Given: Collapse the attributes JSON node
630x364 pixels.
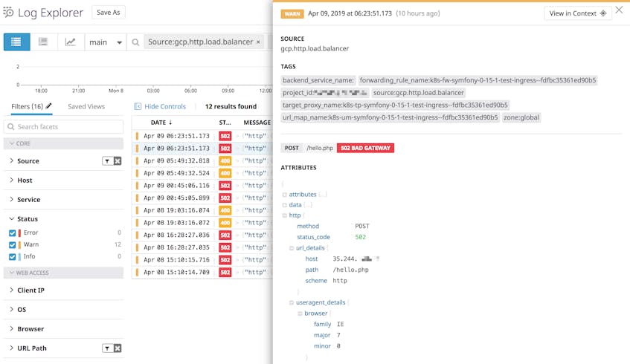Looking at the screenshot, I should click(284, 194).
